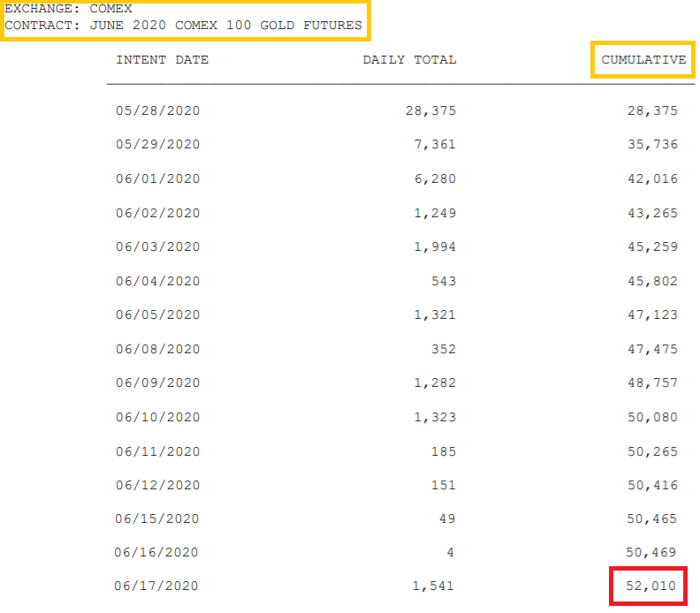Click daily total 6,280

pos(435,179)
